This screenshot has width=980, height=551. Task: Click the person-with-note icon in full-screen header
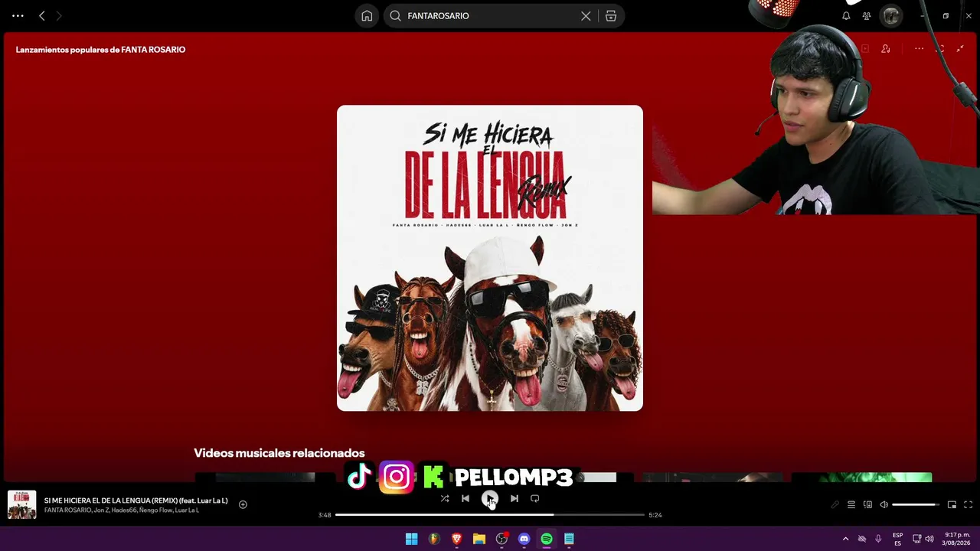tap(886, 49)
